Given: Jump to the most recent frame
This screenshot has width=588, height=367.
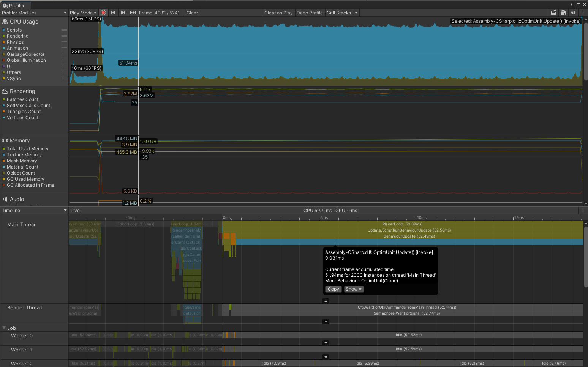Looking at the screenshot, I should point(133,13).
